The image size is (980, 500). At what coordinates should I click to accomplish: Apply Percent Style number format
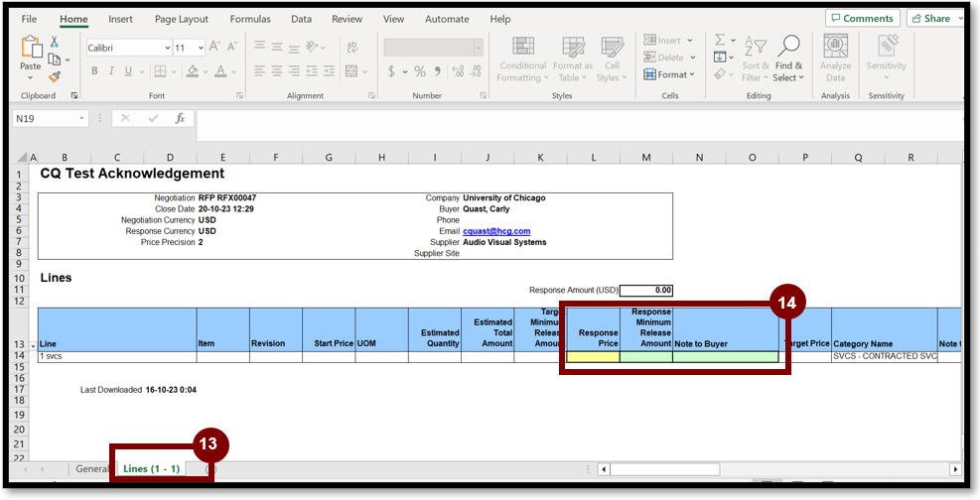click(x=420, y=71)
